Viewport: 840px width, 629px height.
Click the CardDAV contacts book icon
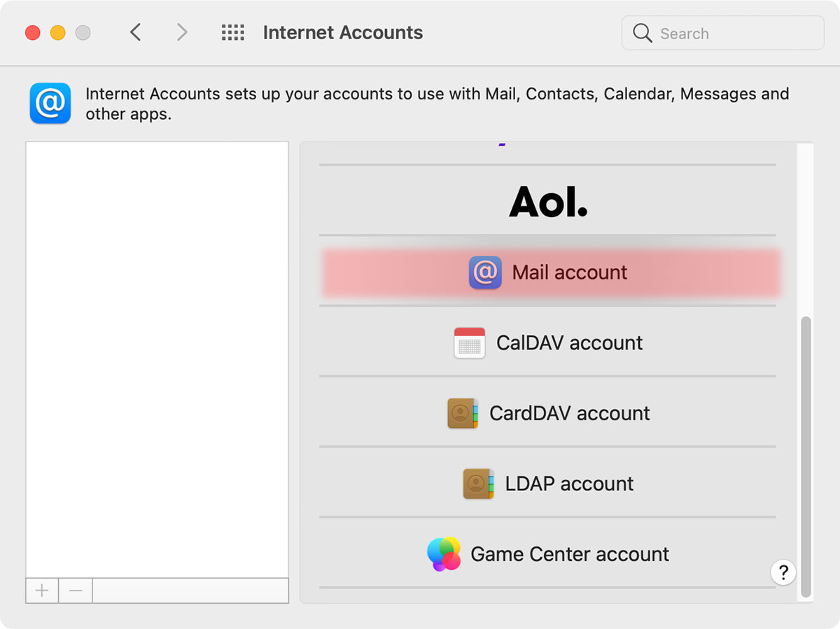[x=463, y=413]
